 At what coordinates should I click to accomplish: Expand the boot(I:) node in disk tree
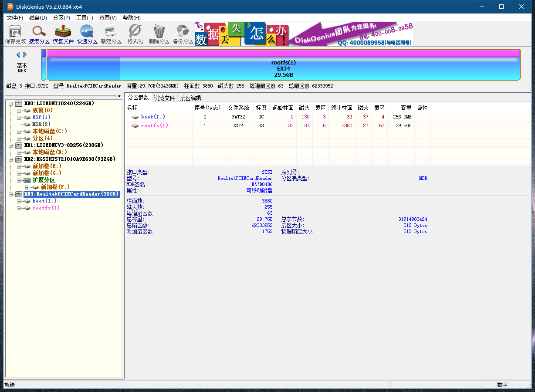pos(19,201)
